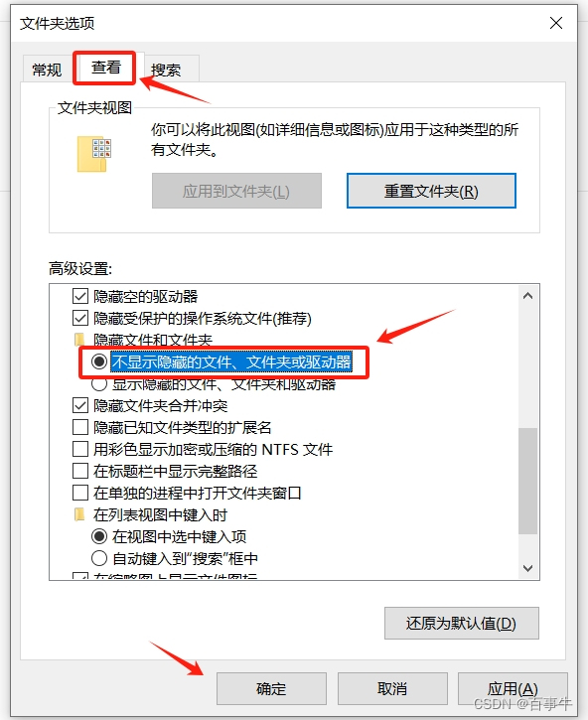Click the advanced list scroll-down arrow
Viewport: 588px width, 720px height.
[527, 568]
